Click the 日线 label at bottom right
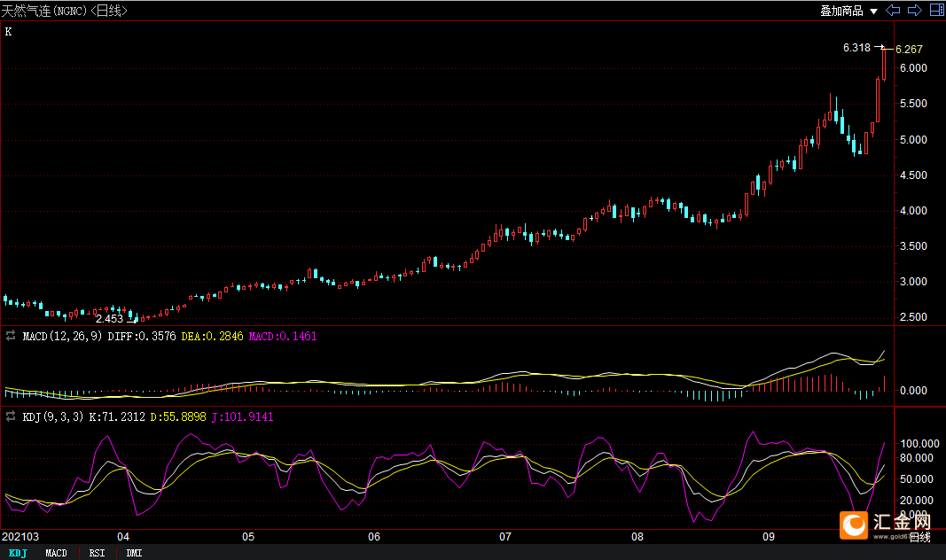The height and width of the screenshot is (560, 946). pos(919,537)
